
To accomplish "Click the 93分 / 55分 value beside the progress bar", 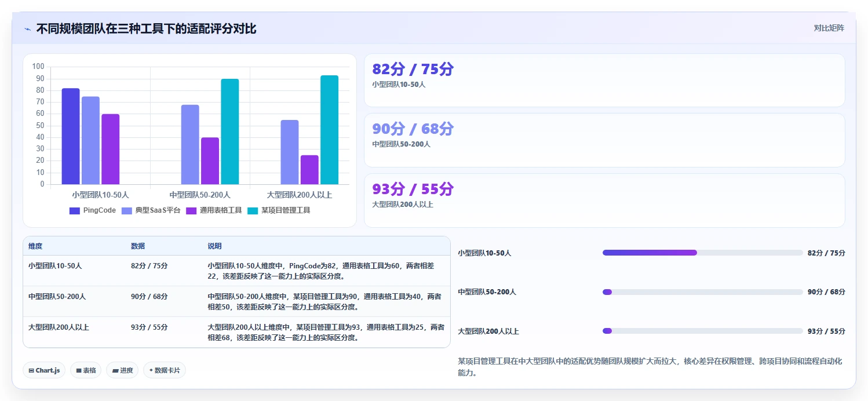I will (x=826, y=331).
